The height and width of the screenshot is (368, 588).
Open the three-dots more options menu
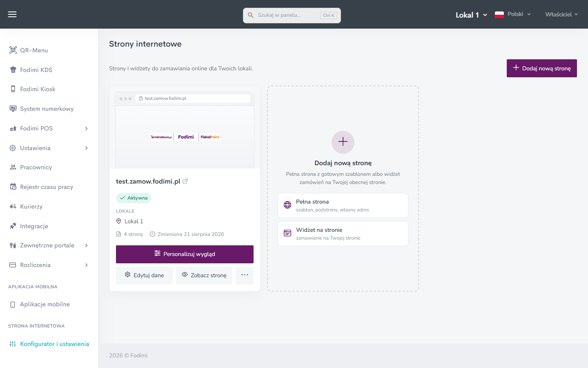[245, 275]
